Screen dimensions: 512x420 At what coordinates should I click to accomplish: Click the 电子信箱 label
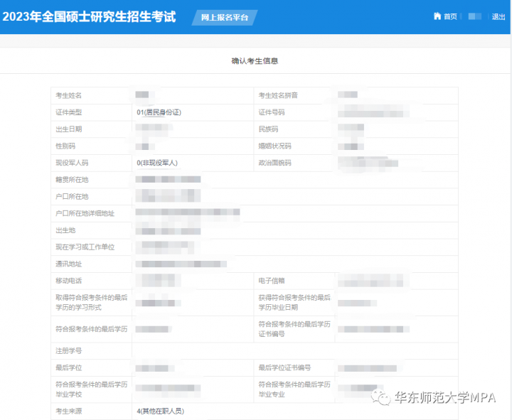272,281
